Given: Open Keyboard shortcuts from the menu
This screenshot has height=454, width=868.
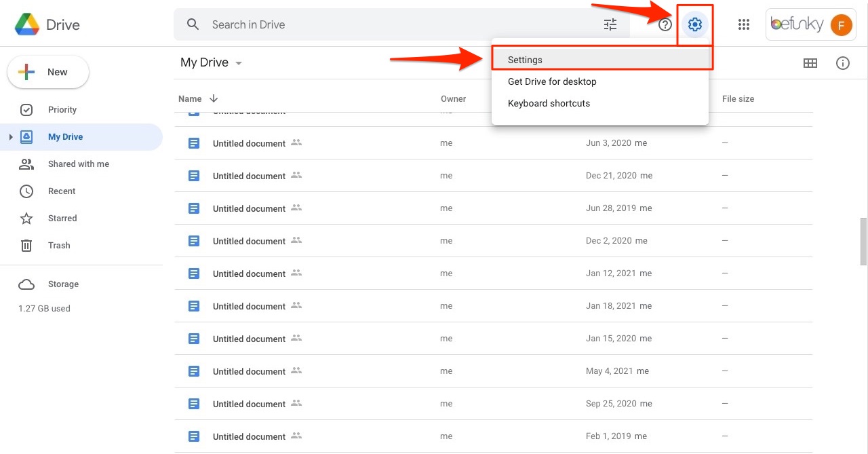Looking at the screenshot, I should 600,103.
